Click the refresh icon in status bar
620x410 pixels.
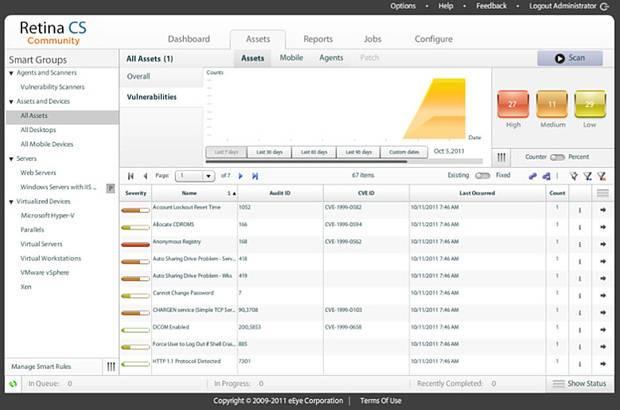tap(12, 383)
